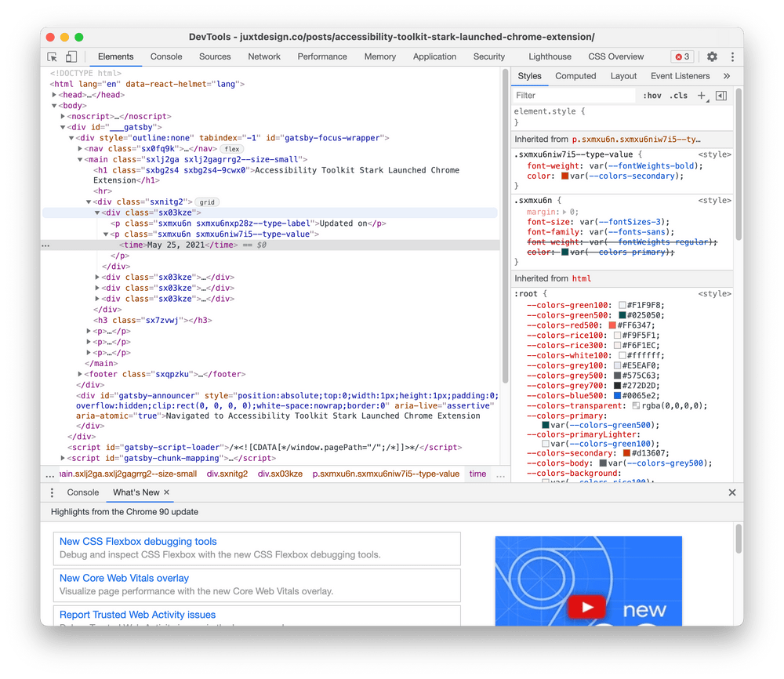The width and height of the screenshot is (784, 679).
Task: Add a new style rule with plus icon
Action: pyautogui.click(x=702, y=95)
